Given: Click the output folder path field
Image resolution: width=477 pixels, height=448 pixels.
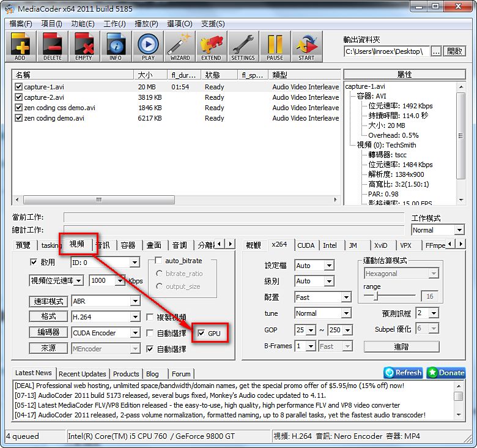Looking at the screenshot, I should coord(386,51).
